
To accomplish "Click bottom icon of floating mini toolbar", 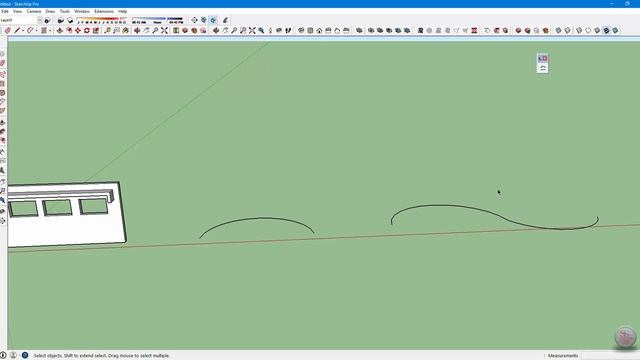I will [542, 68].
